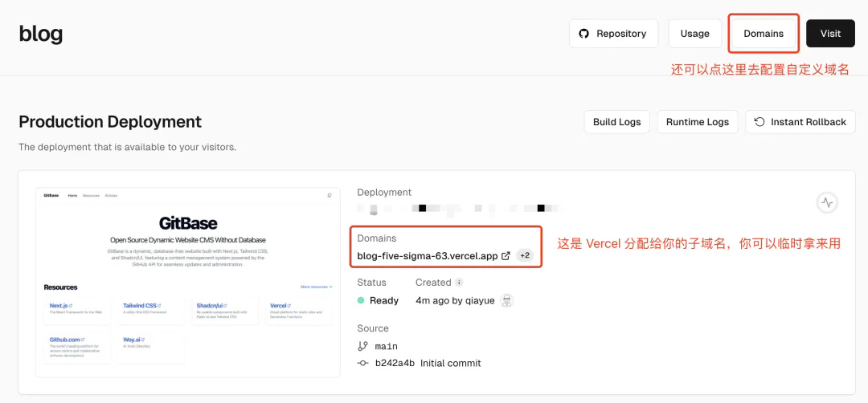This screenshot has height=403, width=868.
Task: Click the git branch icon beside main
Action: (x=362, y=346)
